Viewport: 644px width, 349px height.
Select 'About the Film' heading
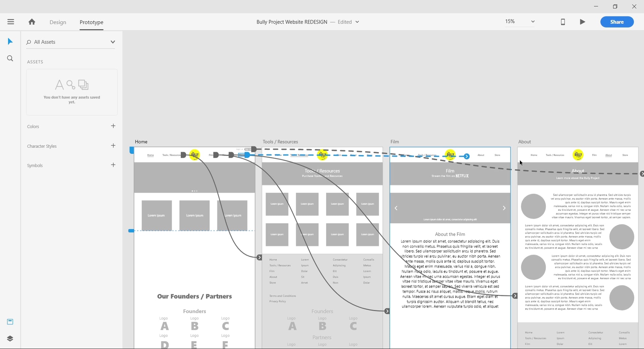click(x=450, y=234)
